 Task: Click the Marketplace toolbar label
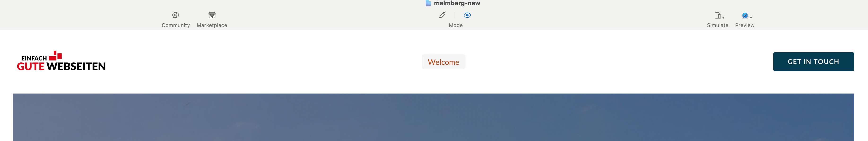(x=212, y=25)
